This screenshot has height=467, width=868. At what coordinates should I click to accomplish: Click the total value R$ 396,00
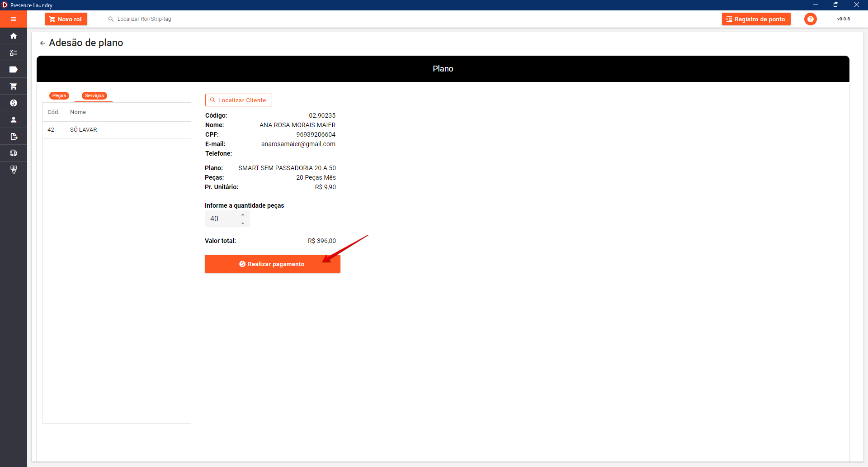point(322,241)
